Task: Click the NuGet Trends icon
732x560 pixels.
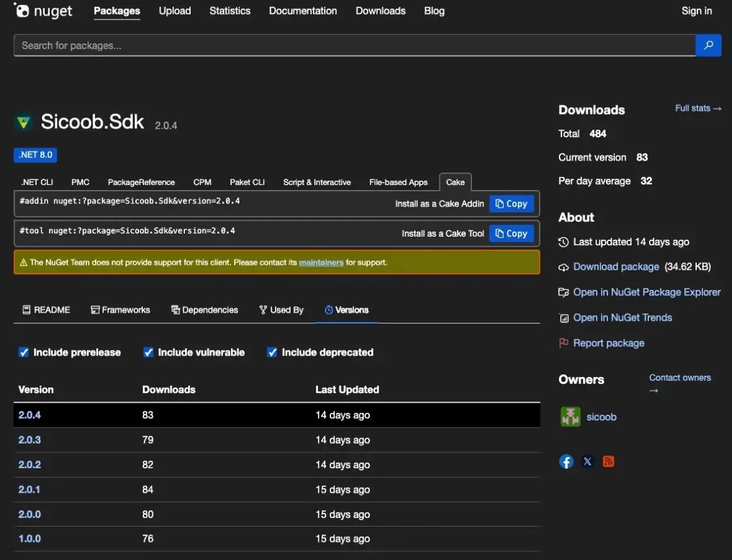Action: pyautogui.click(x=564, y=318)
